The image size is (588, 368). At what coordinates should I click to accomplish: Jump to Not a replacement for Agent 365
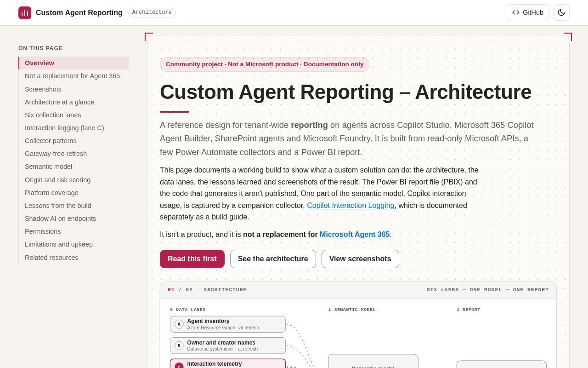pyautogui.click(x=73, y=76)
